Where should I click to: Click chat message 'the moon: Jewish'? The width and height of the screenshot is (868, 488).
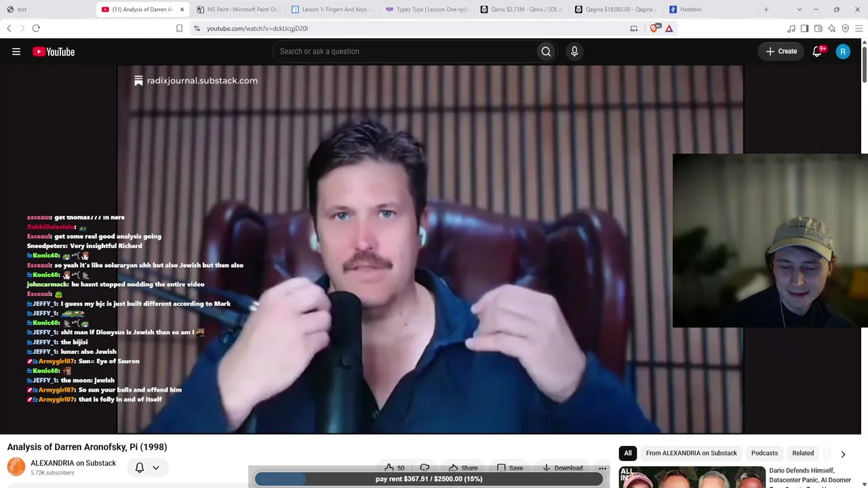click(87, 380)
